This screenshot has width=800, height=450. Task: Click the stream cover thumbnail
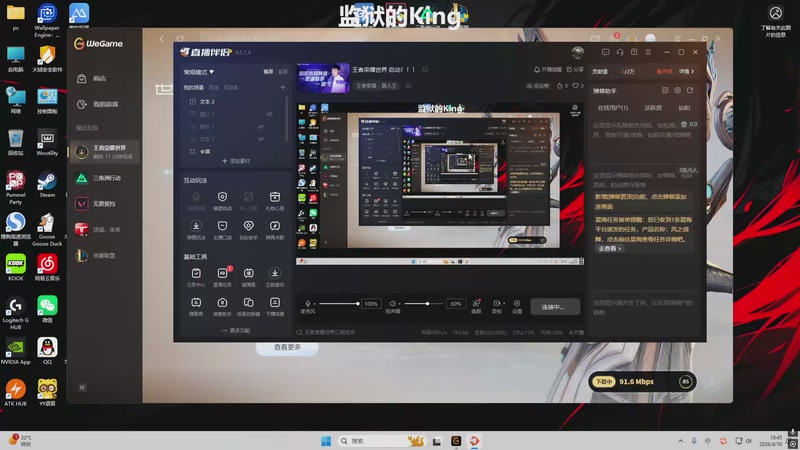click(x=323, y=78)
